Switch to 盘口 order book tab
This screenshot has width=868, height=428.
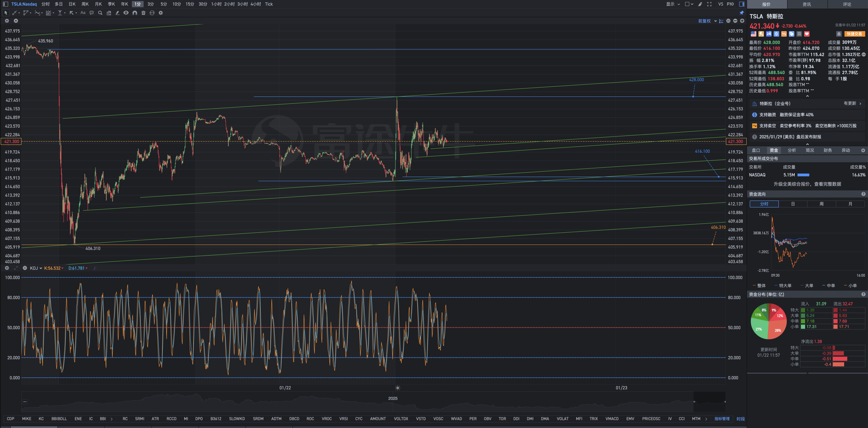coord(756,150)
